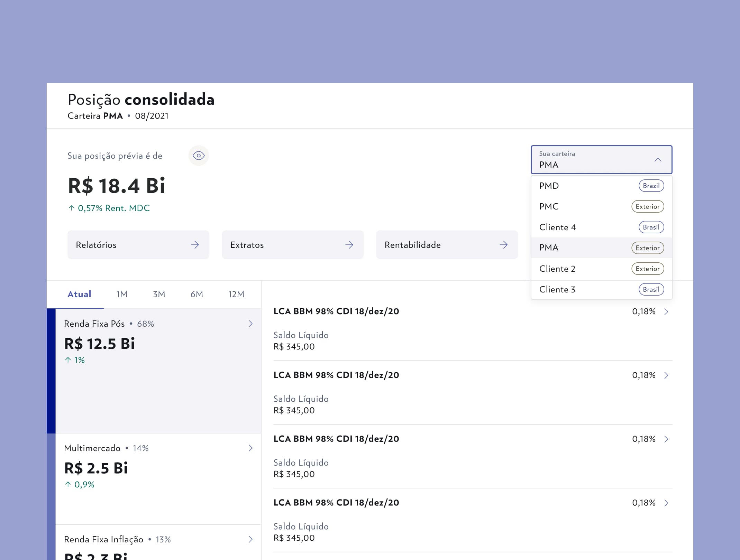Open third LCA BBM row chevron
This screenshot has height=560, width=740.
[x=666, y=439]
